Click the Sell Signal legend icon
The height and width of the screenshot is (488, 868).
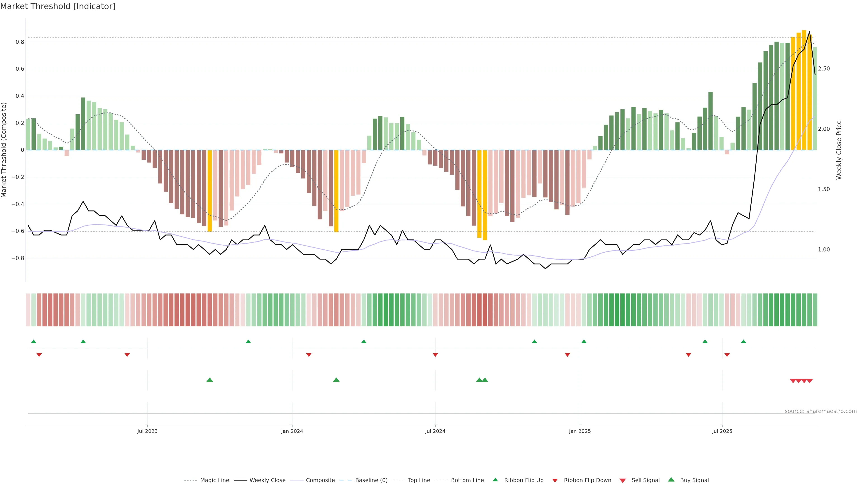pyautogui.click(x=622, y=480)
